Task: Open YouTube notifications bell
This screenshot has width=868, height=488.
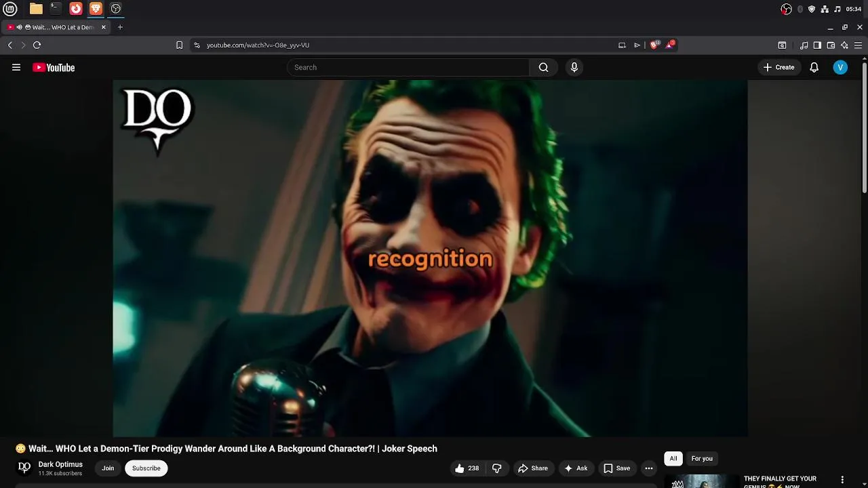Action: 814,67
